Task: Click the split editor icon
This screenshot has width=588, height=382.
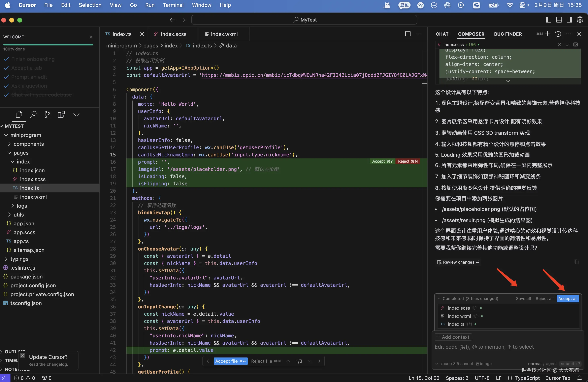Action: [408, 34]
